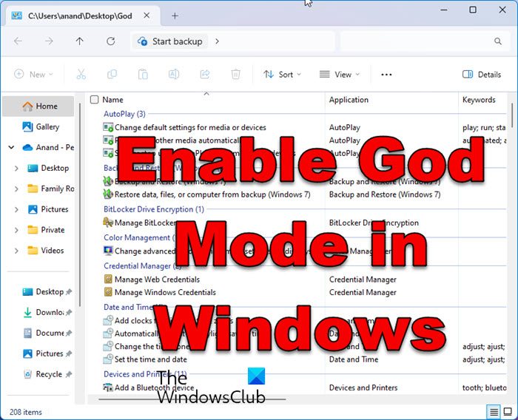
Task: Click the OneDrive cloud icon for Anand
Action: 28,147
